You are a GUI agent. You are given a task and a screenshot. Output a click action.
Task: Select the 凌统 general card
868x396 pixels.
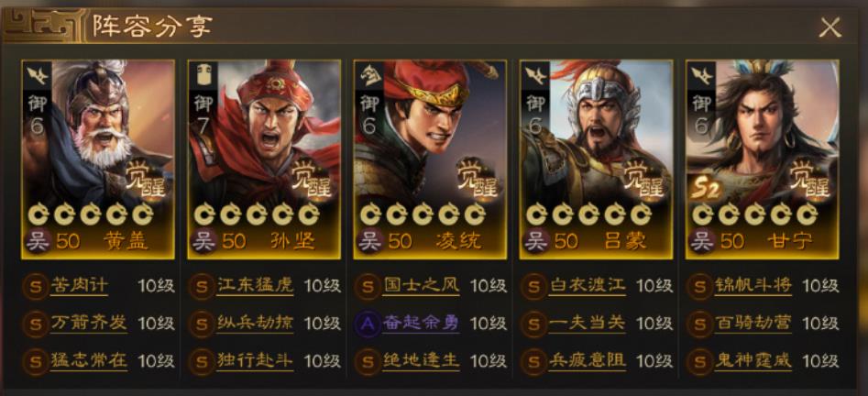[x=430, y=159]
